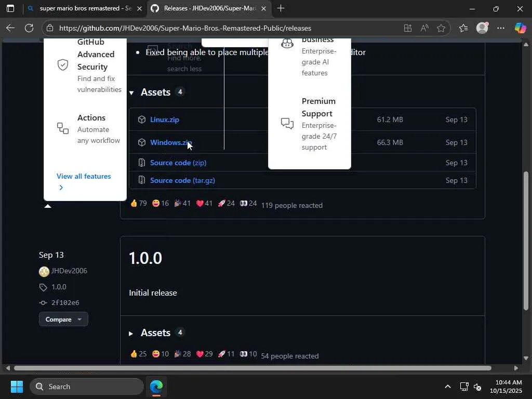Viewport: 532px width, 399px height.
Task: Click the package icon beside Linux.zip
Action: click(142, 119)
